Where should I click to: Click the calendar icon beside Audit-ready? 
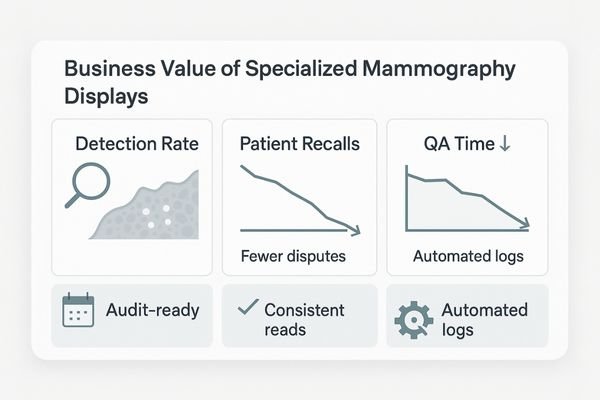click(76, 312)
